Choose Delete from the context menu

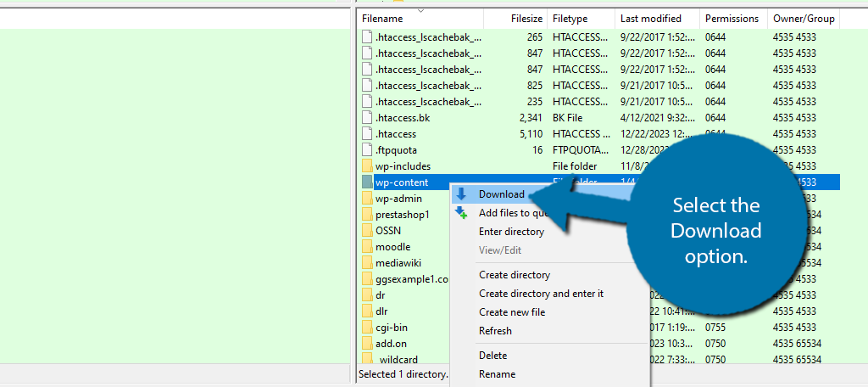click(492, 356)
